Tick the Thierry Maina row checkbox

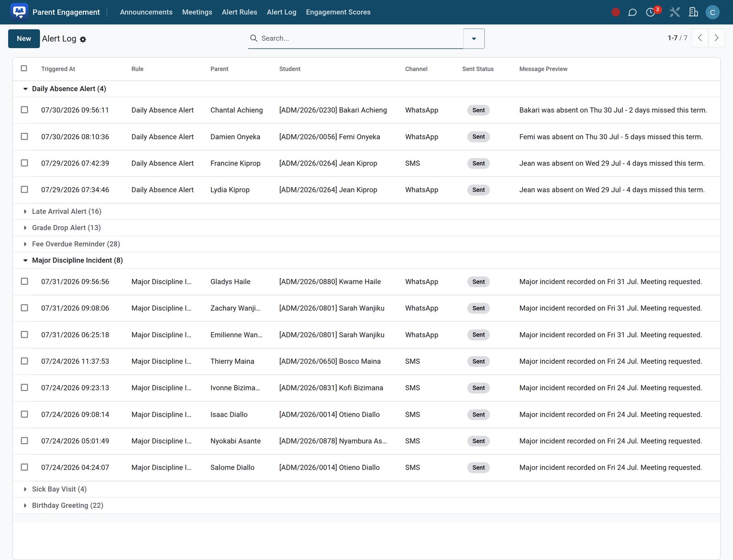[x=24, y=361]
